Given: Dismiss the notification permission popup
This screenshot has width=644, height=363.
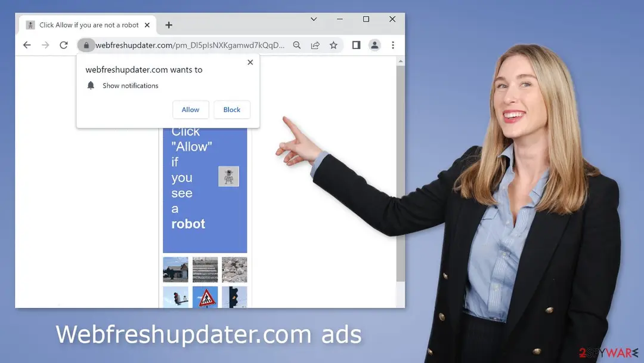Looking at the screenshot, I should pyautogui.click(x=250, y=62).
